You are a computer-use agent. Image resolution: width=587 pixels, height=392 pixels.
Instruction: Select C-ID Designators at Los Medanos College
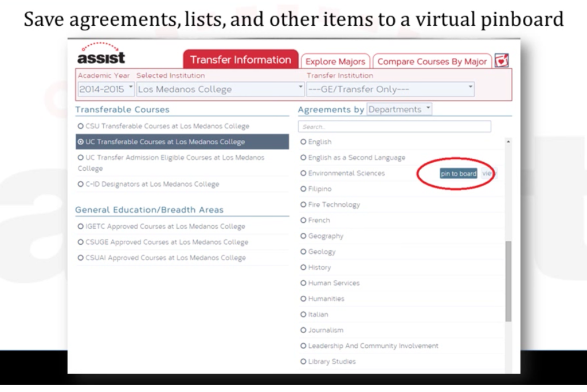pos(148,184)
